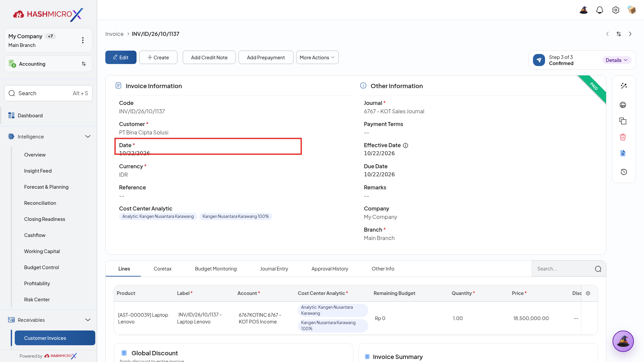Image resolution: width=644 pixels, height=362 pixels.
Task: Click the sidebar Search field
Action: (48, 93)
